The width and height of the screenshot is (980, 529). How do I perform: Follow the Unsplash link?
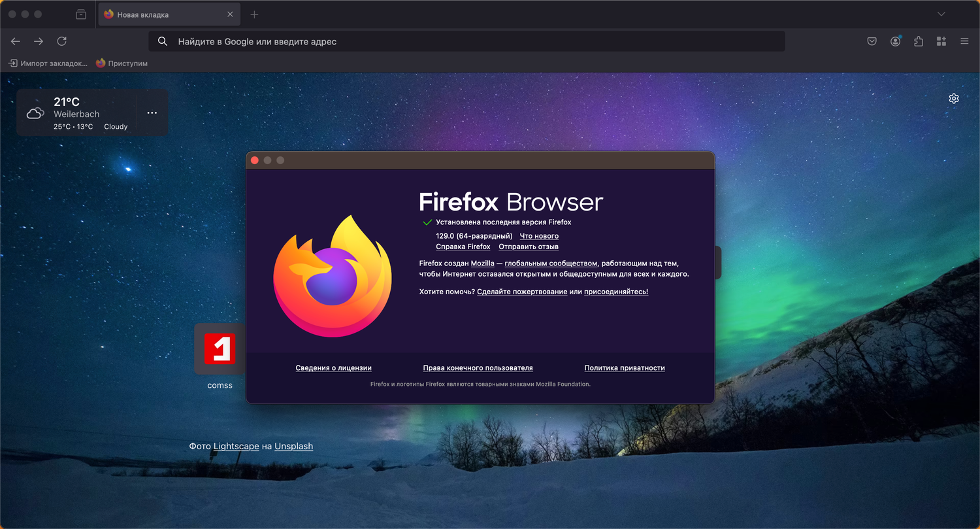[x=293, y=446]
